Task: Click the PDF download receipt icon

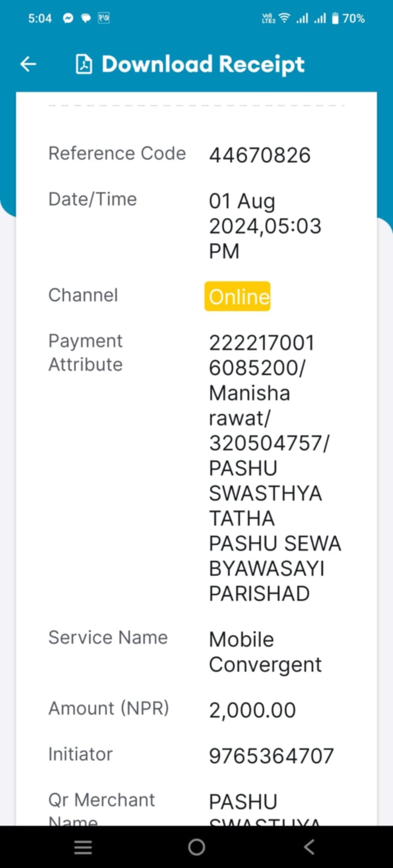Action: (84, 64)
